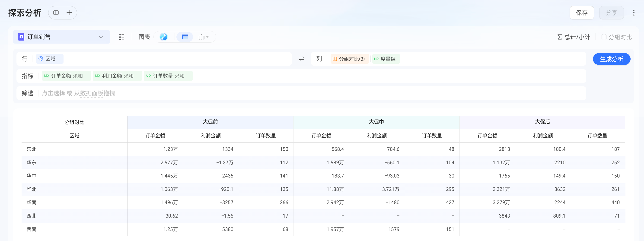Click the 大促前 group header
This screenshot has width=644, height=241.
tap(210, 122)
